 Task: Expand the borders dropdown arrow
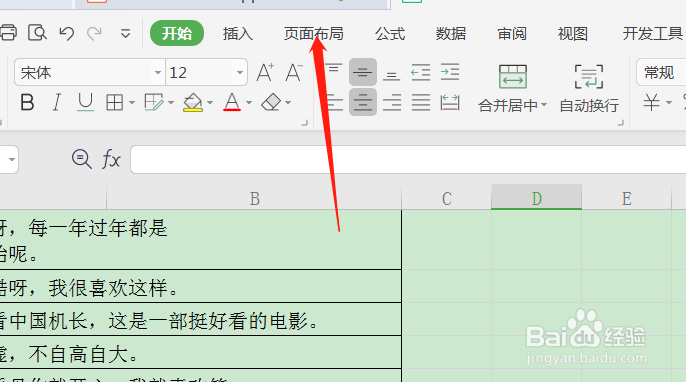coord(132,103)
